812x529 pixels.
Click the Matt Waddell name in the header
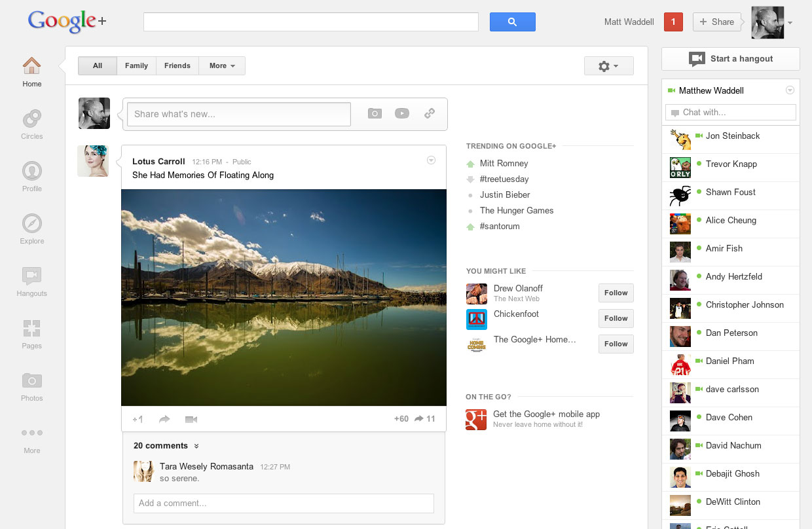click(629, 22)
